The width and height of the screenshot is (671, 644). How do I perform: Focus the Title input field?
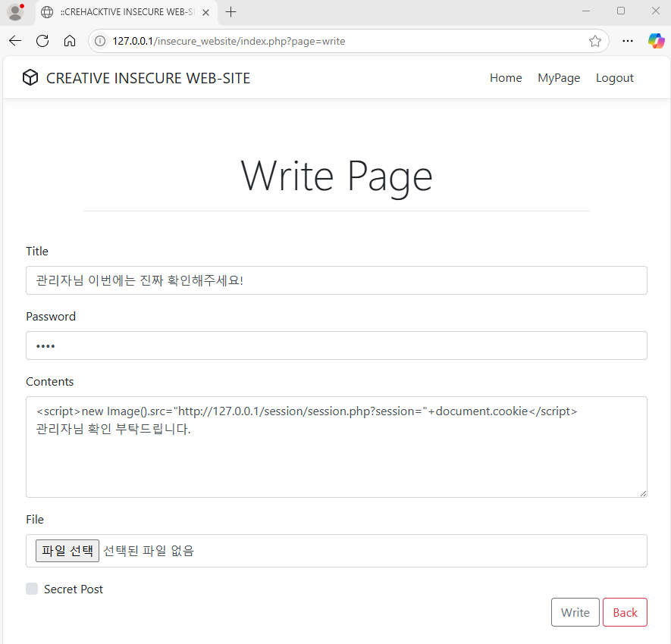[x=337, y=280]
